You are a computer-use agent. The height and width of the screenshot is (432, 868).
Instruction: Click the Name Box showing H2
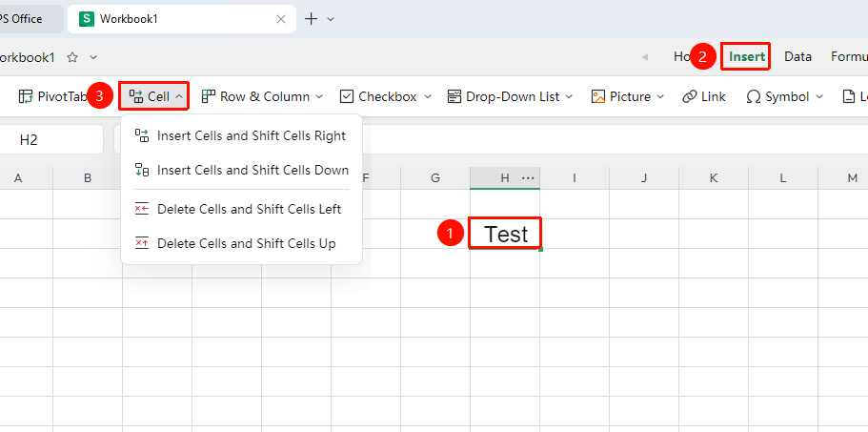[51, 139]
